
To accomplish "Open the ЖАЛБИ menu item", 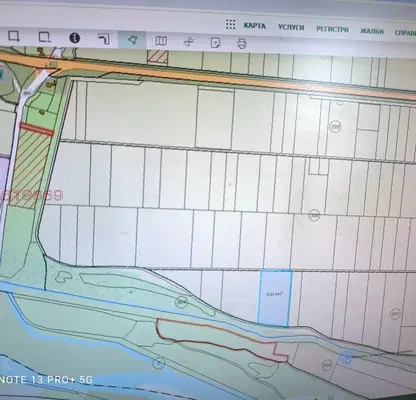I will (x=372, y=31).
